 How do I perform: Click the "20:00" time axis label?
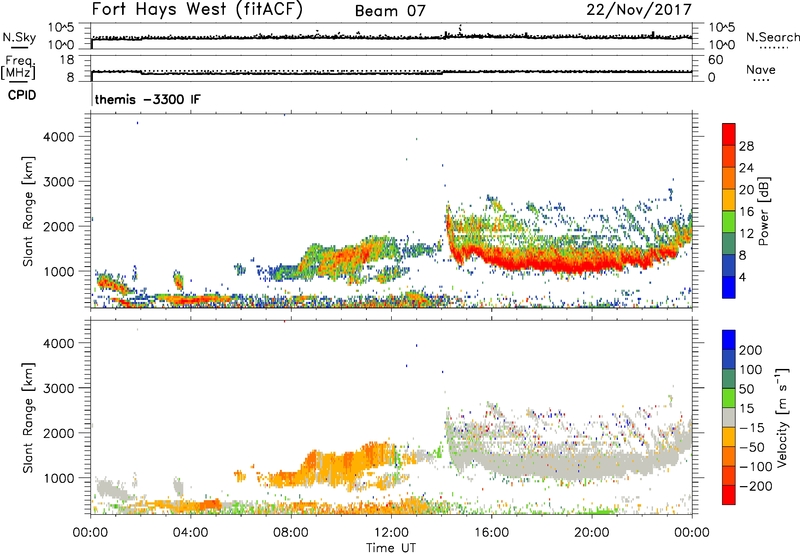pyautogui.click(x=592, y=533)
